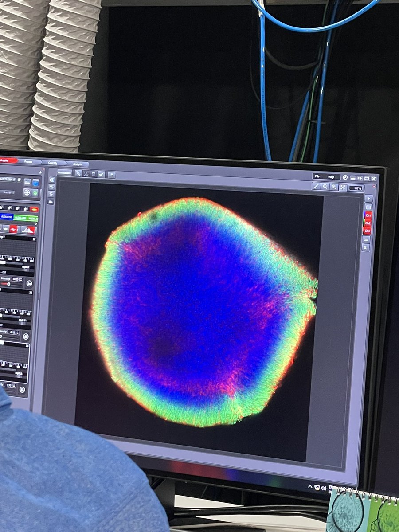Screen dimensions: 399x532
Task: Click the trash icon to delete annotations
Action: [x=94, y=174]
